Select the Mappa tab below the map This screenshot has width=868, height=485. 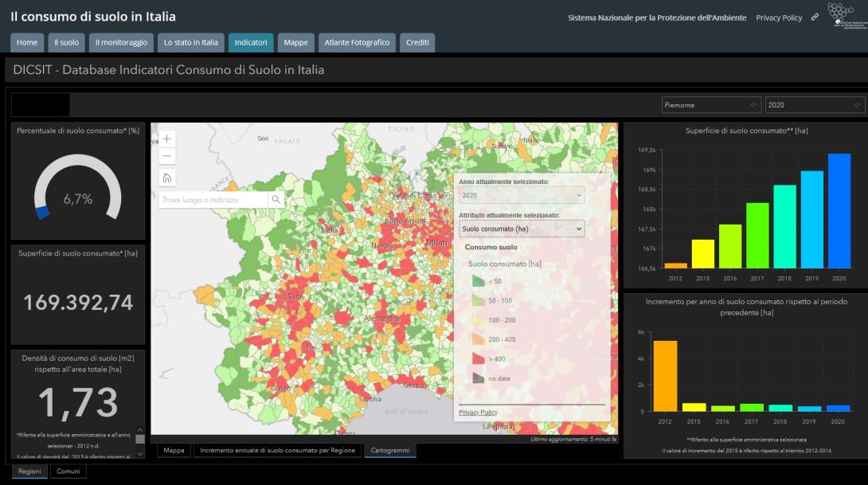(174, 451)
